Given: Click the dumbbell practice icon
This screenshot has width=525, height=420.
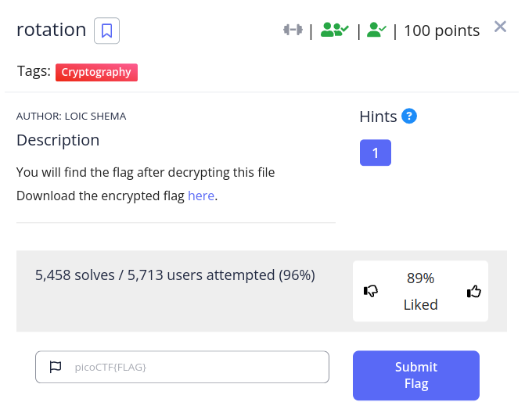Looking at the screenshot, I should coord(293,30).
